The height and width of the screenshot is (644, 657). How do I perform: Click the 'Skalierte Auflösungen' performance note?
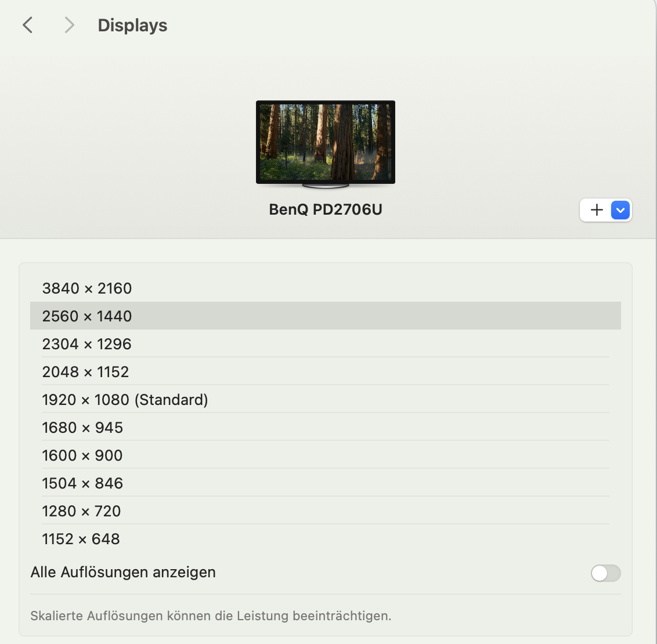point(211,616)
